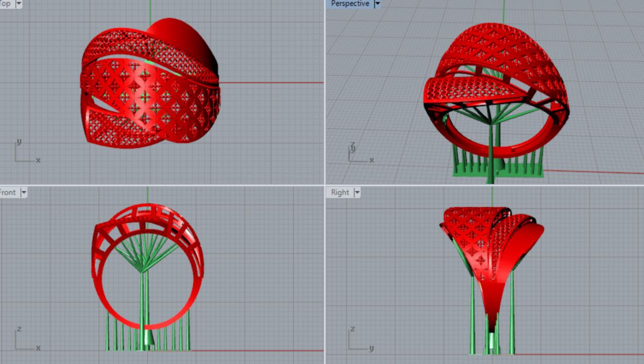
Task: Open the Front viewport dropdown arrow
Action: pos(23,192)
